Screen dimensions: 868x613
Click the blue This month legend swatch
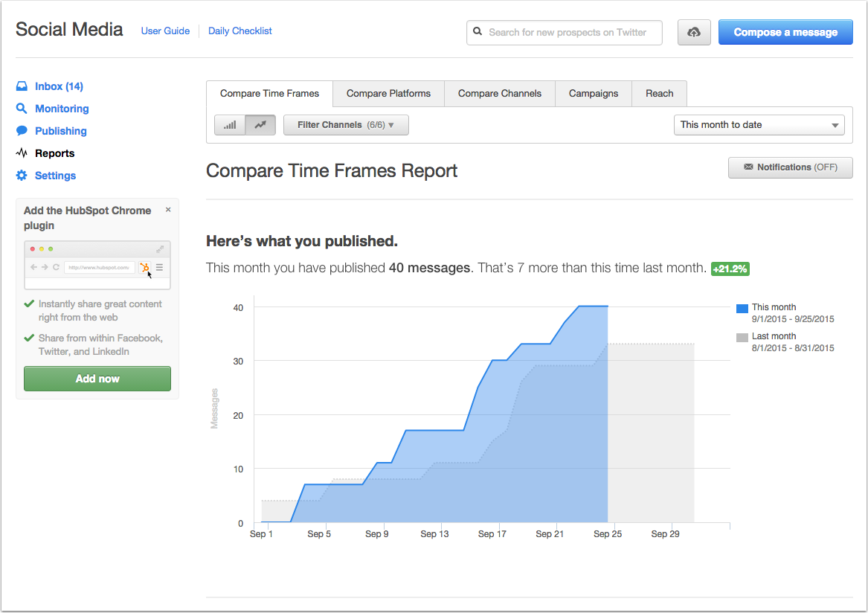click(x=742, y=309)
